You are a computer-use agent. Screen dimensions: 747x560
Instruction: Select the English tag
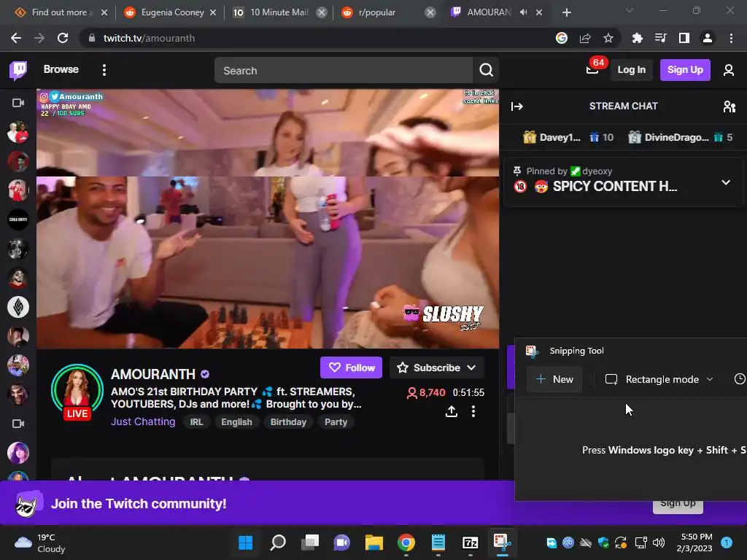point(236,422)
